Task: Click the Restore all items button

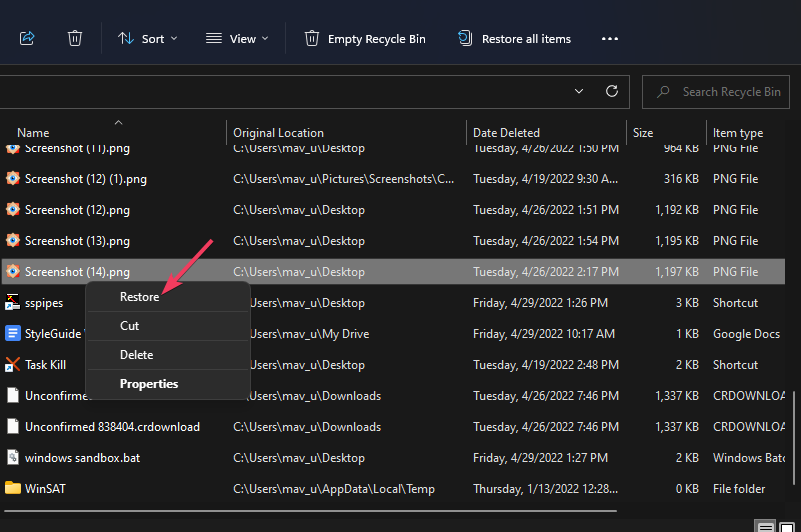Action: [x=515, y=38]
